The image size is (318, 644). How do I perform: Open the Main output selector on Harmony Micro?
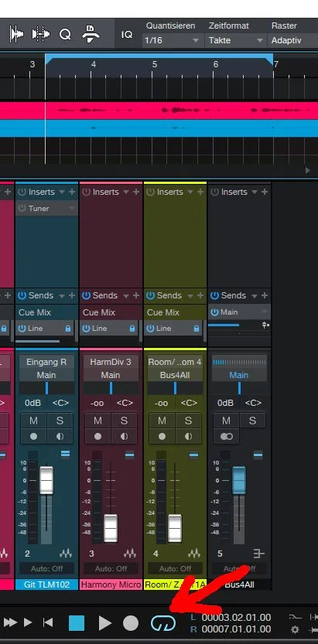(111, 375)
